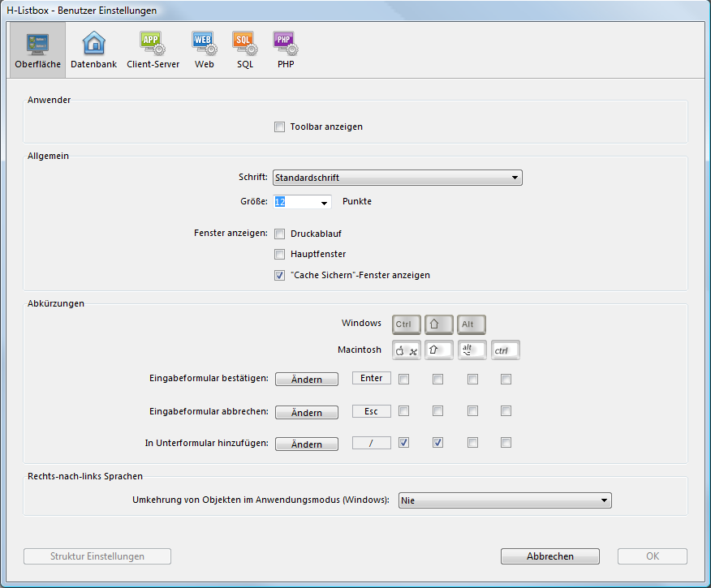Image resolution: width=711 pixels, height=588 pixels.
Task: Select the Oberfläche settings icon
Action: pyautogui.click(x=37, y=49)
